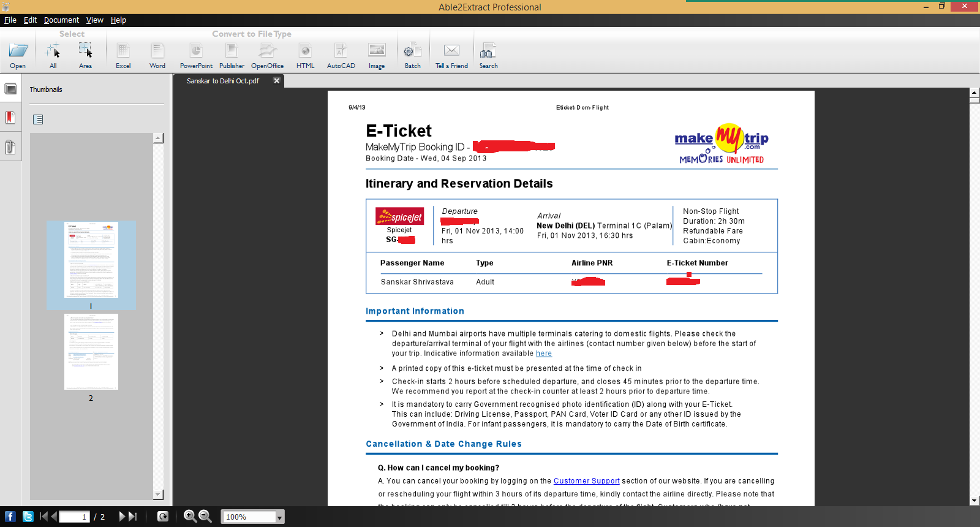Convert to Publisher icon

point(232,51)
